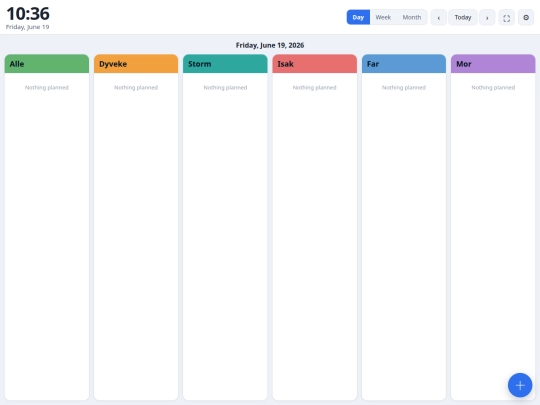This screenshot has width=540, height=405.
Task: Select the Storm column header
Action: pyautogui.click(x=225, y=64)
